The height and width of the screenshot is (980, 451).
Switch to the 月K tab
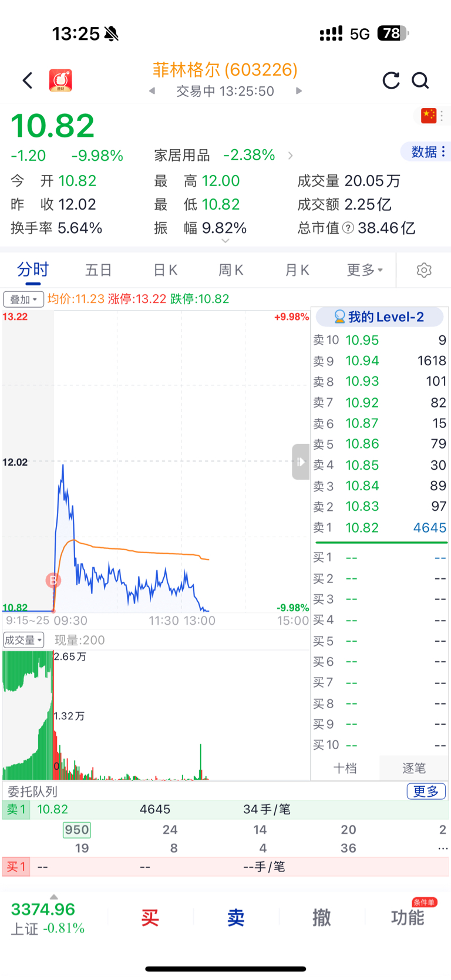(297, 270)
